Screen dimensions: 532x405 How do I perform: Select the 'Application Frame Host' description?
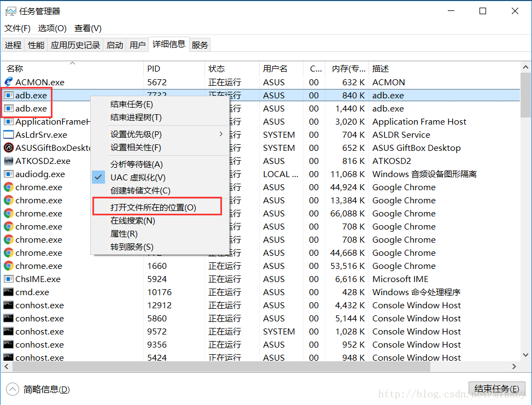(x=419, y=121)
